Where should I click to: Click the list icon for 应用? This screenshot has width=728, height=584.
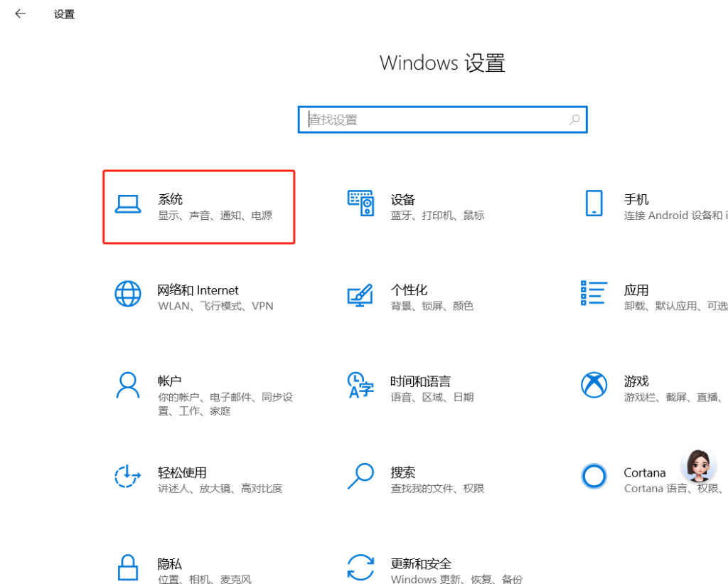click(594, 292)
